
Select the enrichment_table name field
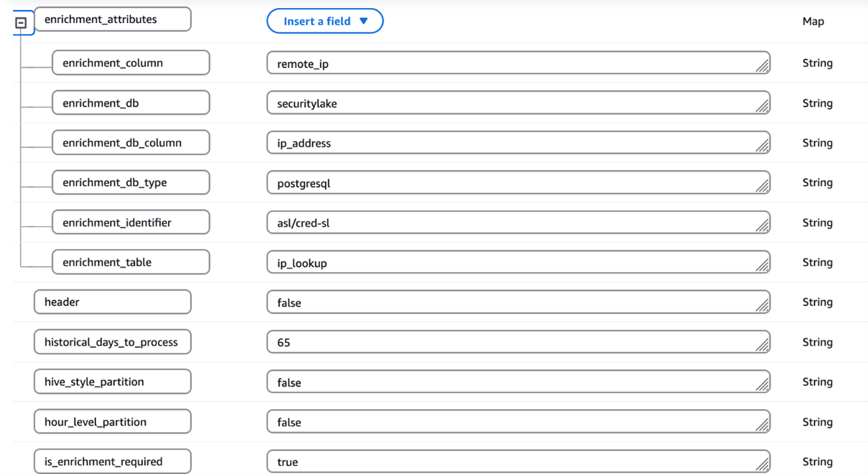(x=131, y=262)
